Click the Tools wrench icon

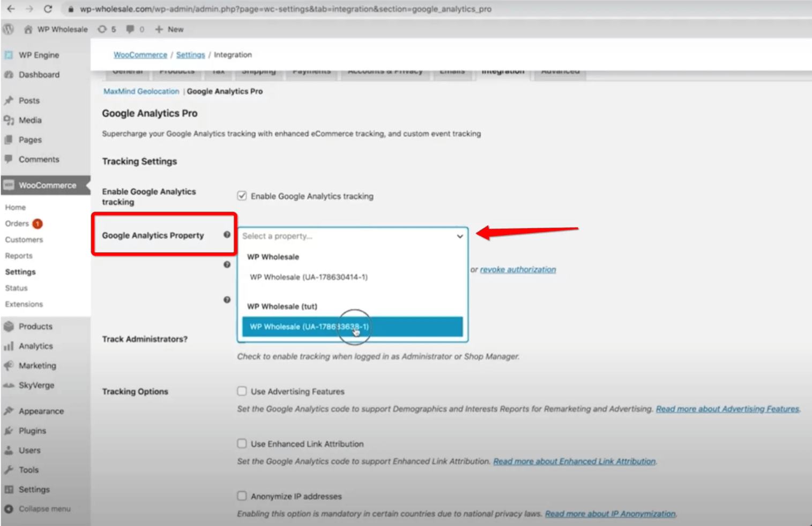(x=9, y=470)
